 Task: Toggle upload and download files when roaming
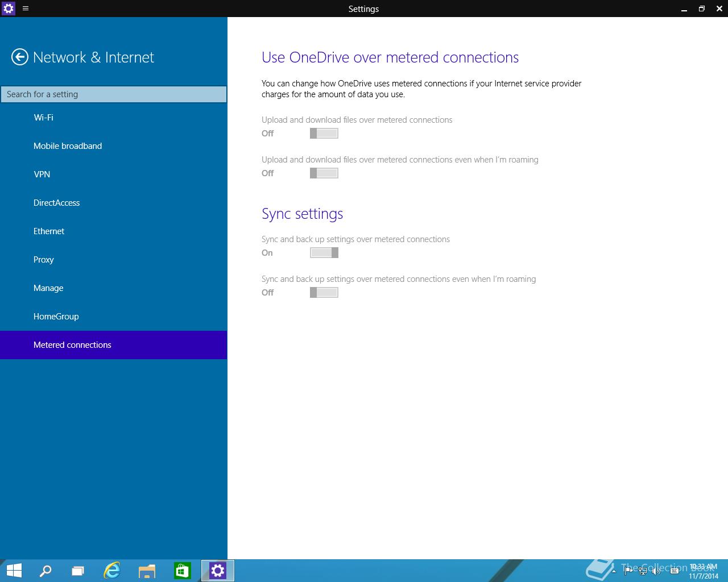pyautogui.click(x=324, y=173)
